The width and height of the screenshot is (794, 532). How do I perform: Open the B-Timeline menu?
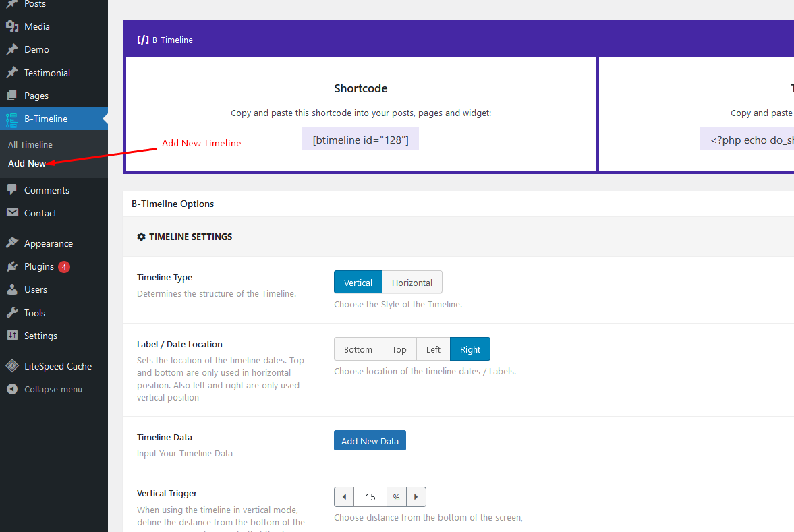(x=54, y=119)
